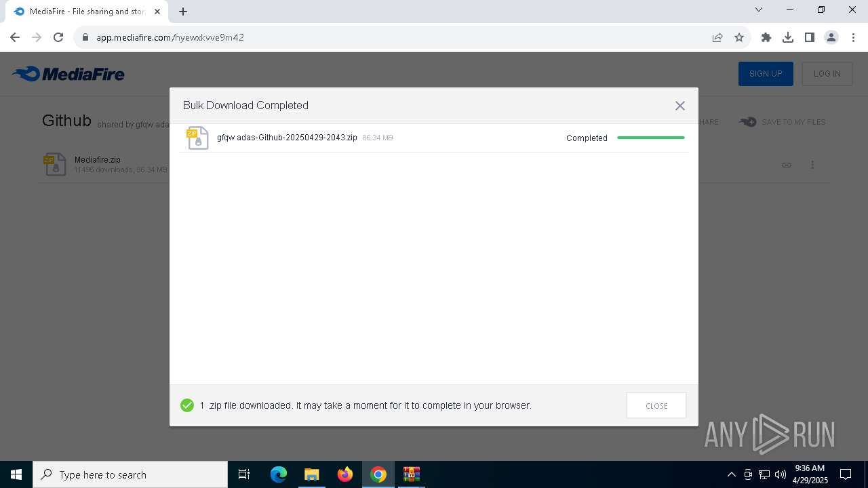Share this page icon in address bar
868x488 pixels.
[717, 37]
